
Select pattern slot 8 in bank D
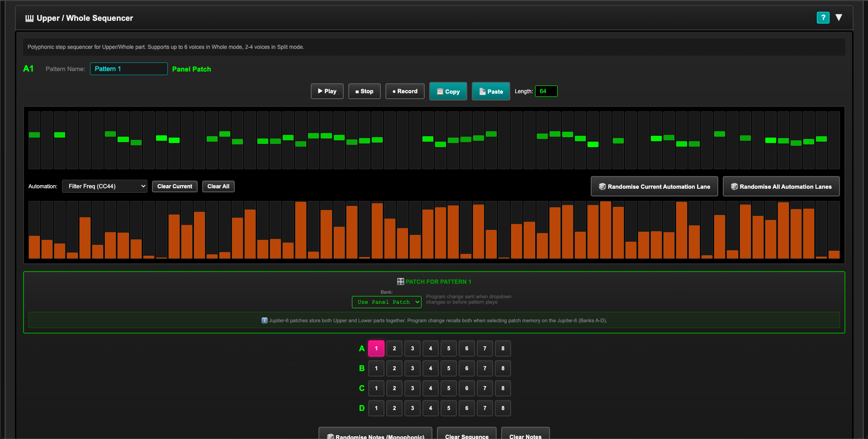503,408
